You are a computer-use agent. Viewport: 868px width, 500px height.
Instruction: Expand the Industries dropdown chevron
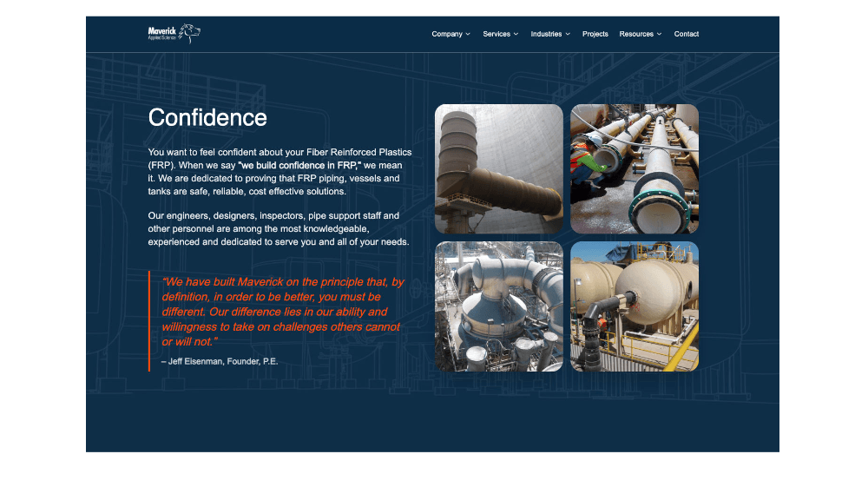pos(568,35)
